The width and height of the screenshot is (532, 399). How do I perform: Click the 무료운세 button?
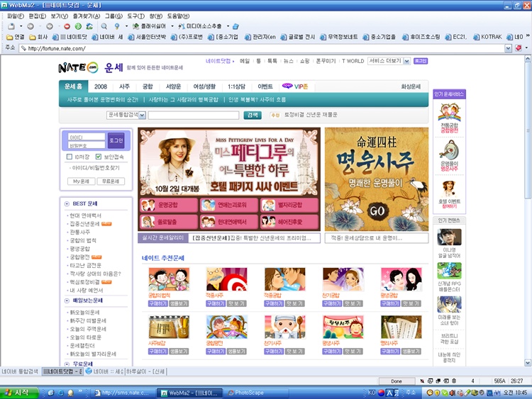[x=111, y=181]
